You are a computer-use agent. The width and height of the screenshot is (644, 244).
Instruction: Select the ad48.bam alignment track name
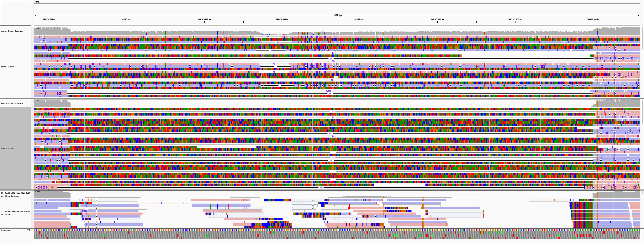6,214
